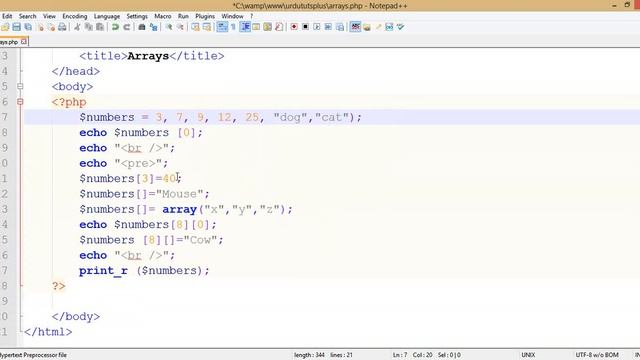The height and width of the screenshot is (360, 640).
Task: Toggle Show All Characters paragraph icon
Action: tap(233, 27)
